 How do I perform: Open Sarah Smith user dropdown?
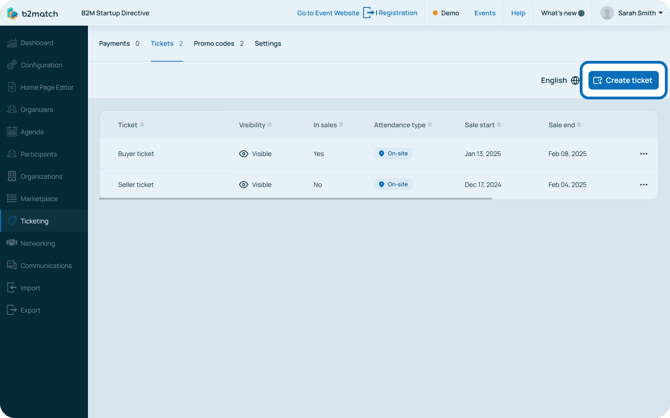634,13
